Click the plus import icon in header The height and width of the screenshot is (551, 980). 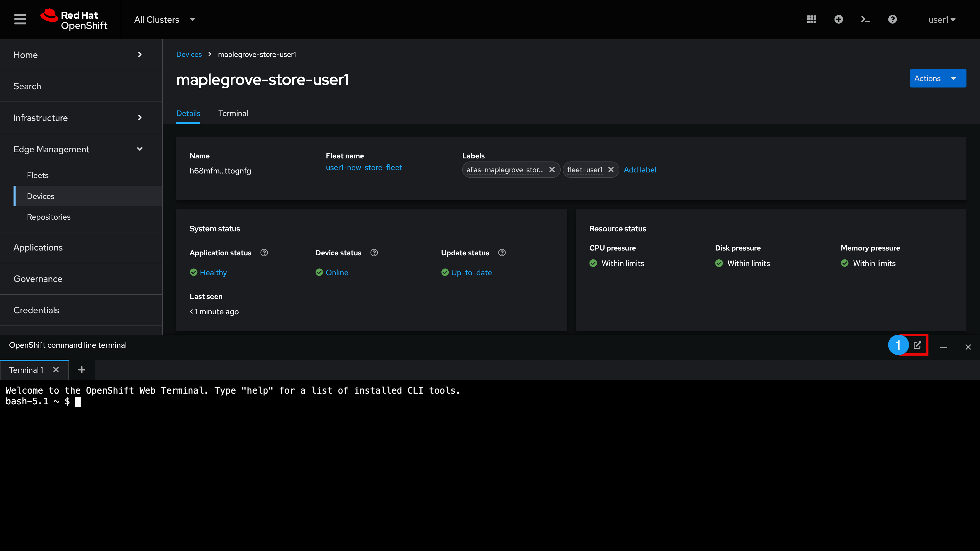[838, 19]
